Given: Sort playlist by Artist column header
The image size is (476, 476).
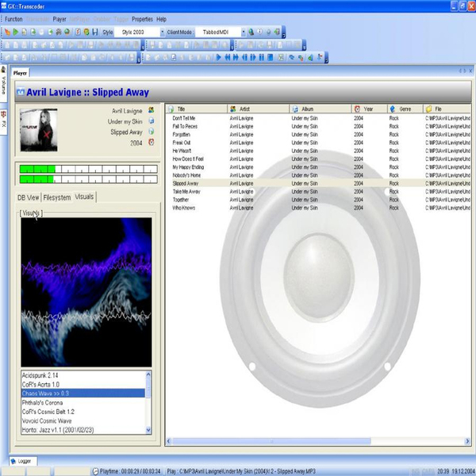Looking at the screenshot, I should tap(259, 109).
